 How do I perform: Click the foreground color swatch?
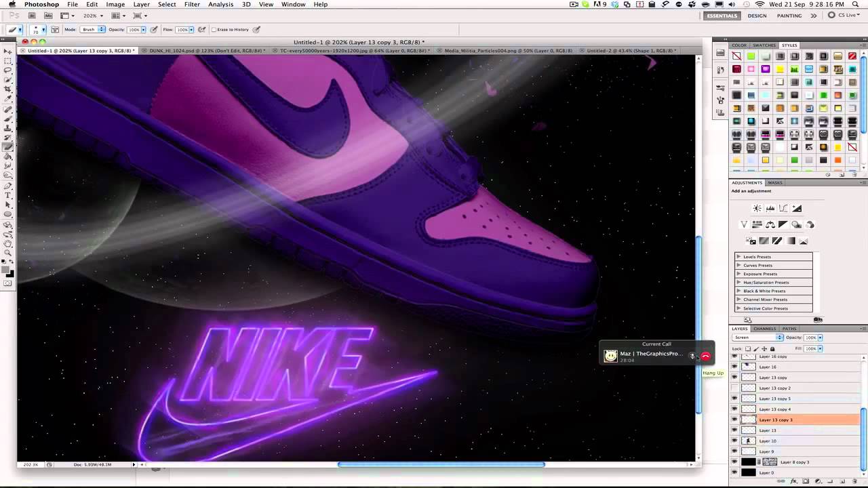click(5, 270)
